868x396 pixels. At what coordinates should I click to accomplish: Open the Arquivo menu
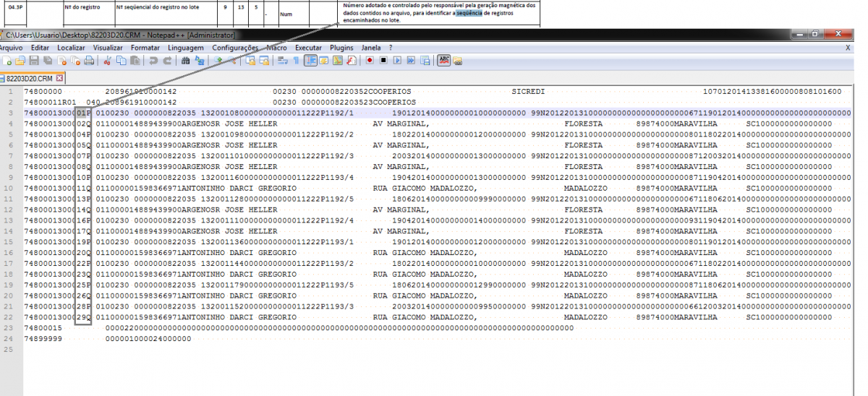12,47
